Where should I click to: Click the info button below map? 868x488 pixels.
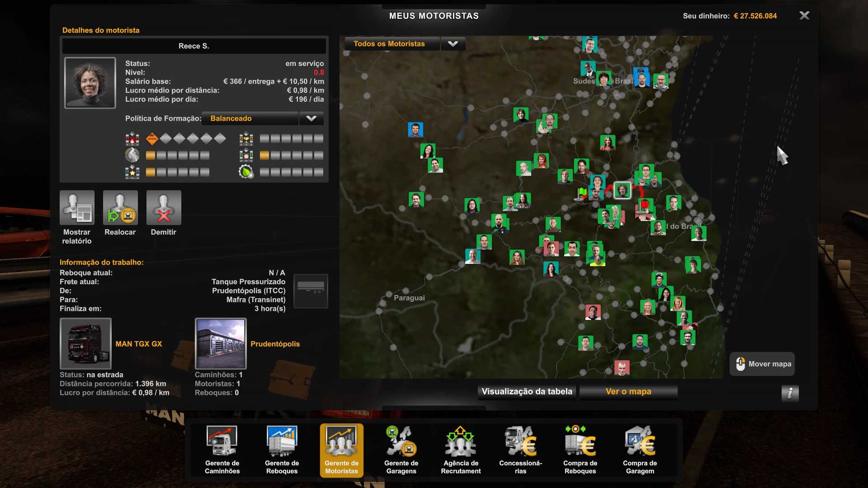(790, 393)
